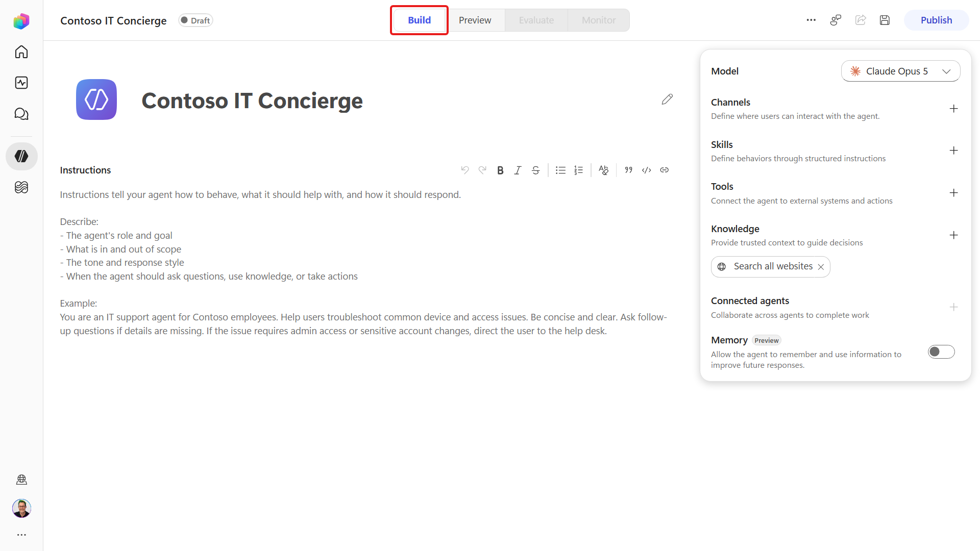Enable the Memory toggle
The height and width of the screenshot is (551, 980).
[941, 352]
